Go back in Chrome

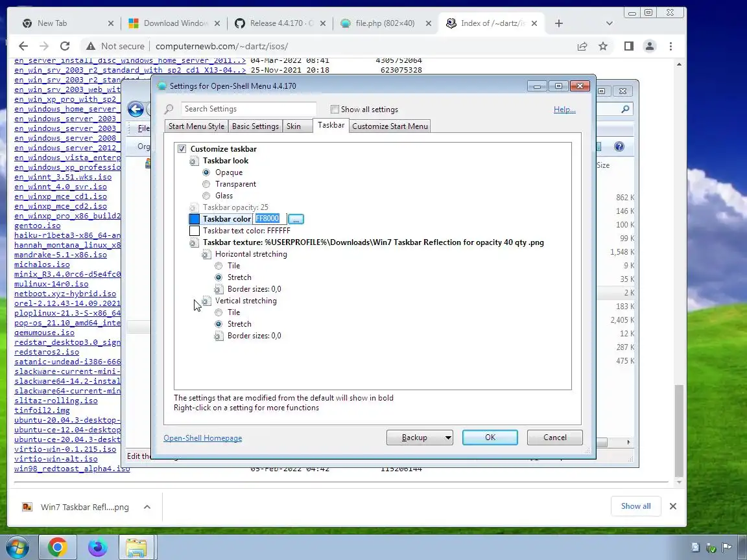23,46
